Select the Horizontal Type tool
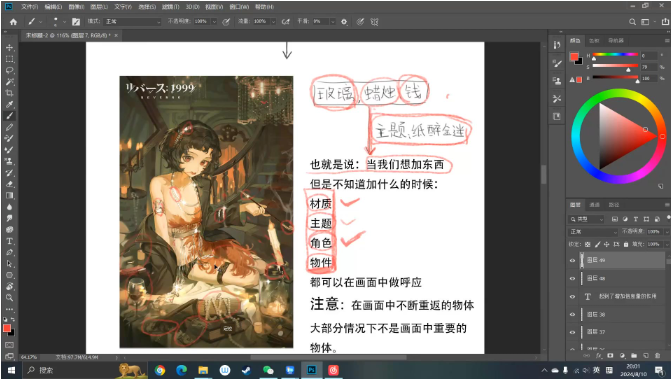 click(9, 241)
